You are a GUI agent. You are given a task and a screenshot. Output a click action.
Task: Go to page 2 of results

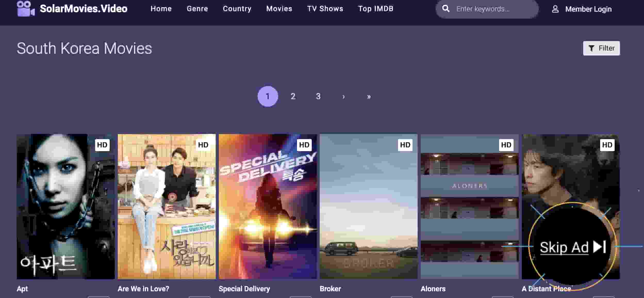[293, 97]
